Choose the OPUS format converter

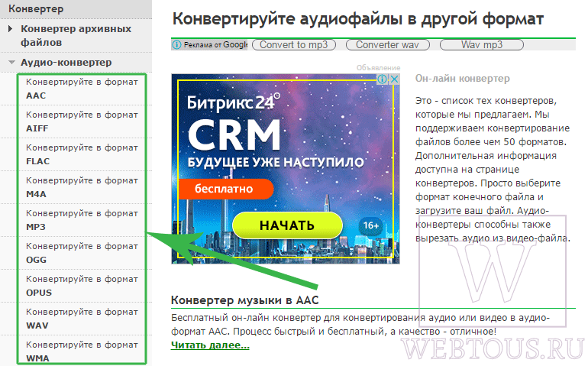coord(82,286)
